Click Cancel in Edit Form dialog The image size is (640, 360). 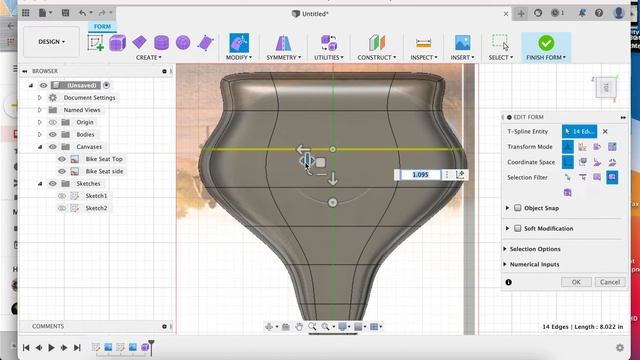pyautogui.click(x=610, y=282)
